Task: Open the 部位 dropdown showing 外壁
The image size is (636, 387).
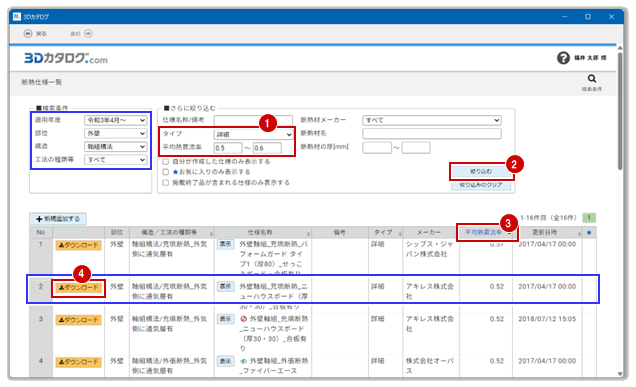Action: tap(116, 133)
